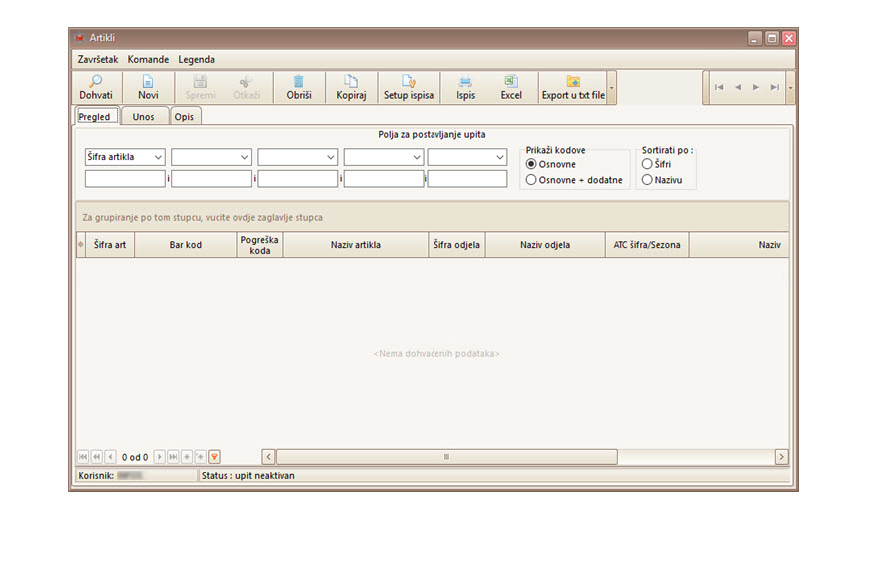The width and height of the screenshot is (869, 588).
Task: Click the second query value input field
Action: click(x=211, y=179)
